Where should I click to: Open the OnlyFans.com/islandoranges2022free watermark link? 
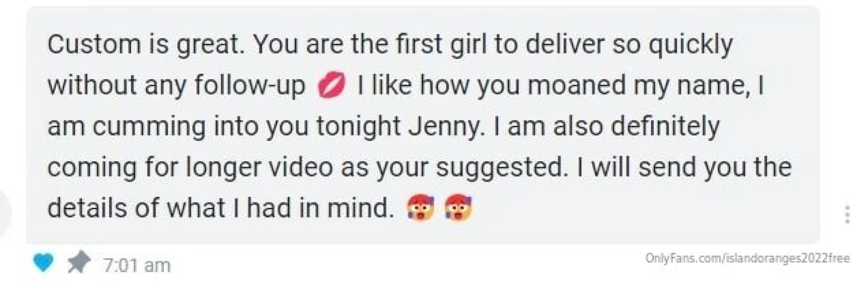coord(747,257)
